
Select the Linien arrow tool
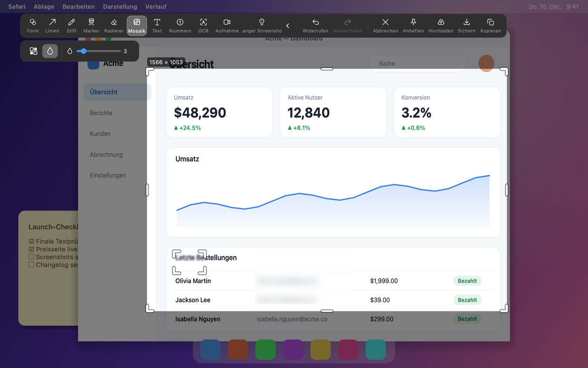[x=52, y=26]
